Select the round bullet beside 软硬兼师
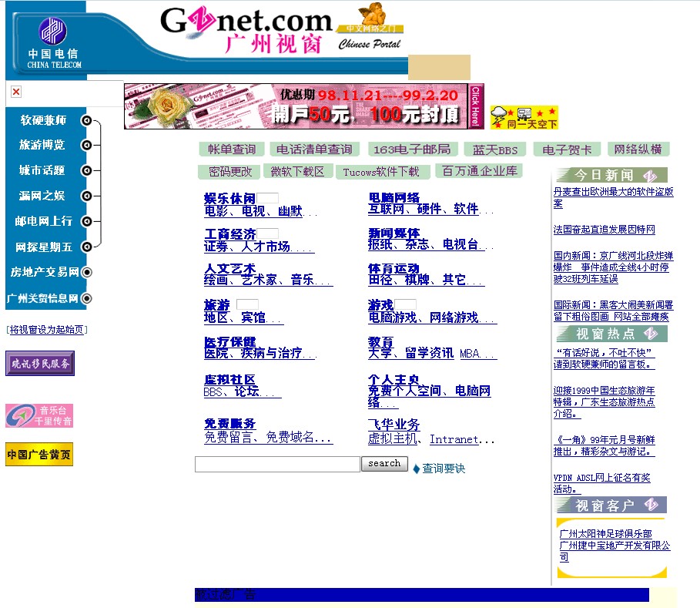700x608 pixels. coord(86,120)
